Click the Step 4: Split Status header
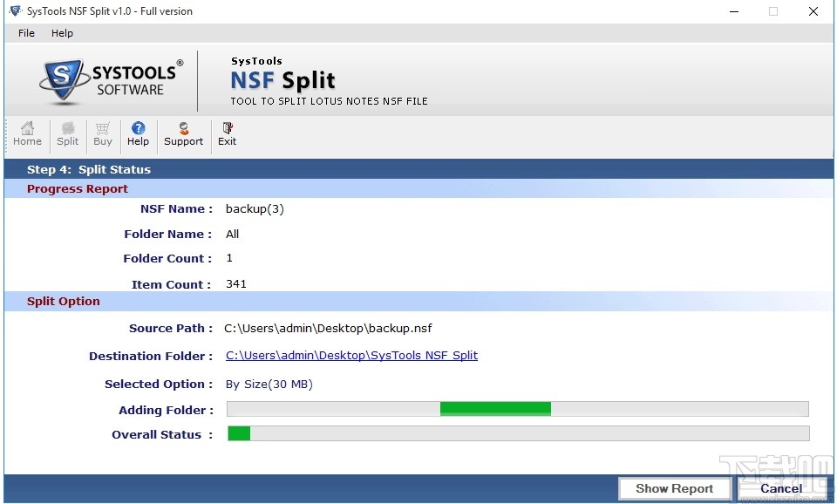Image resolution: width=837 pixels, height=504 pixels. (88, 169)
